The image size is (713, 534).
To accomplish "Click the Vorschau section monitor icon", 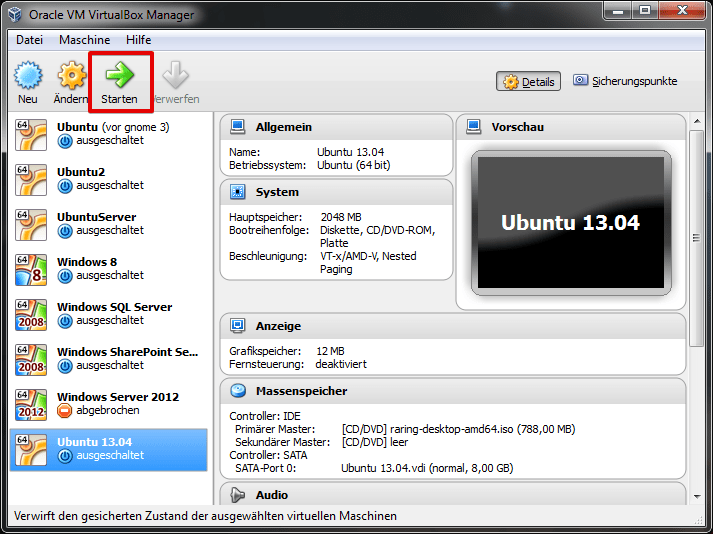I will [x=473, y=127].
